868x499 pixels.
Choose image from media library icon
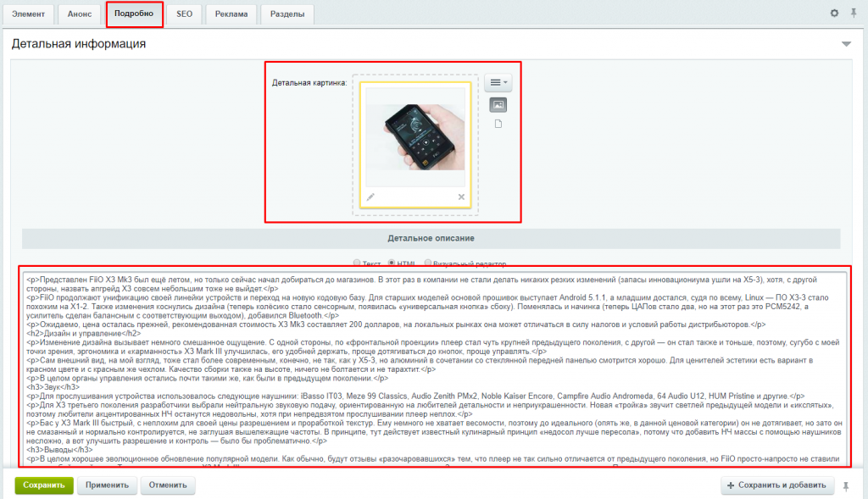click(498, 104)
